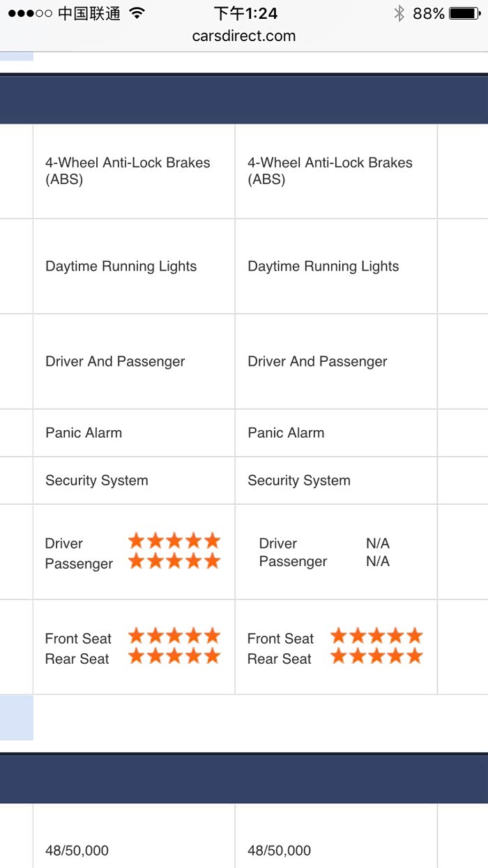
Task: Click second column Panic Alarm text
Action: tap(286, 433)
